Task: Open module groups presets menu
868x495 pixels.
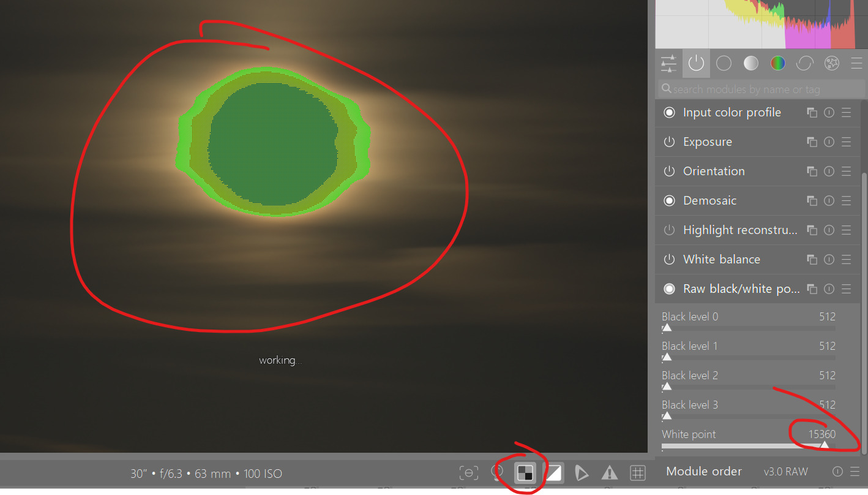Action: (856, 63)
